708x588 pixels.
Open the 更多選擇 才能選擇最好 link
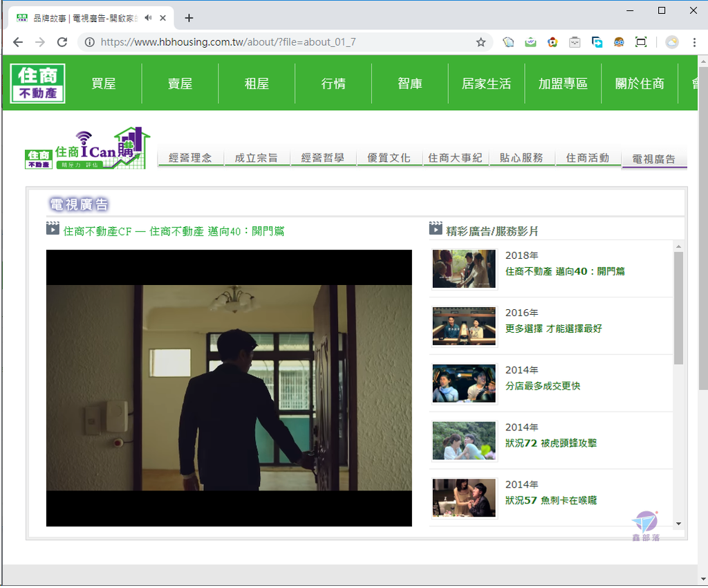[554, 329]
